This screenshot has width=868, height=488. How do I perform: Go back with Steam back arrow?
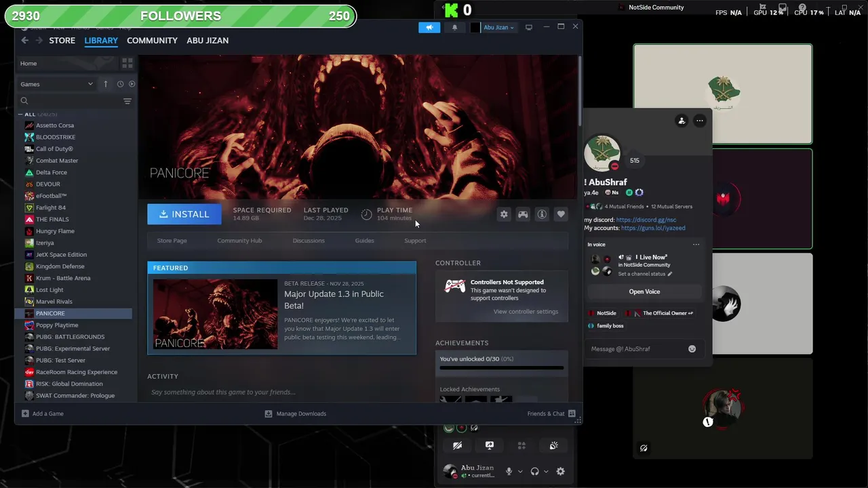(24, 41)
